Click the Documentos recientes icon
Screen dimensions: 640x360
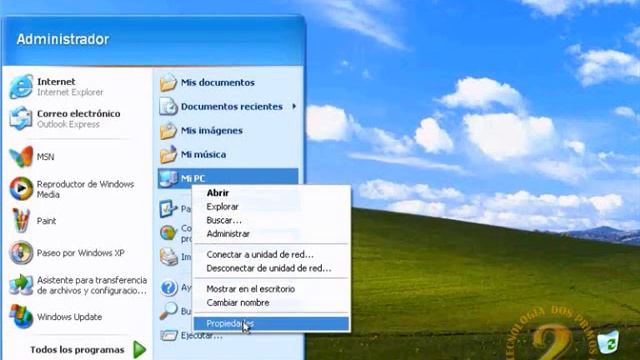[168, 107]
